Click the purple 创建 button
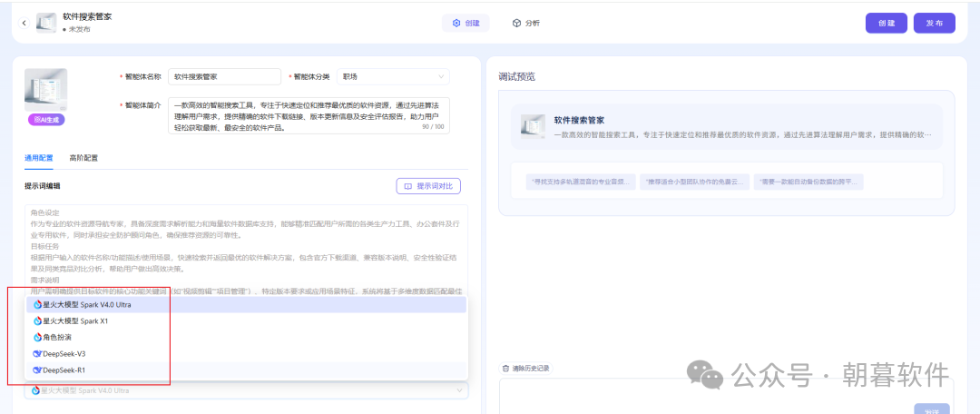 pyautogui.click(x=887, y=23)
